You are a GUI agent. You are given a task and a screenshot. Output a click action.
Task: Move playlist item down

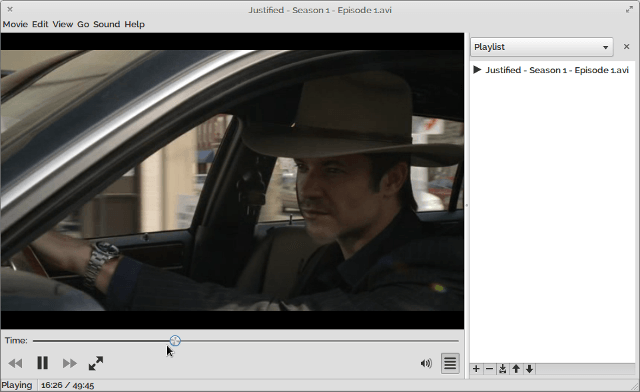pos(529,369)
